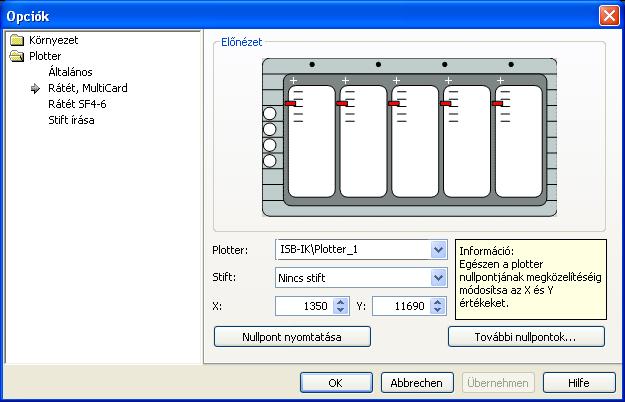Click the ISB-IK\Plotter_1 combo box

361,250
